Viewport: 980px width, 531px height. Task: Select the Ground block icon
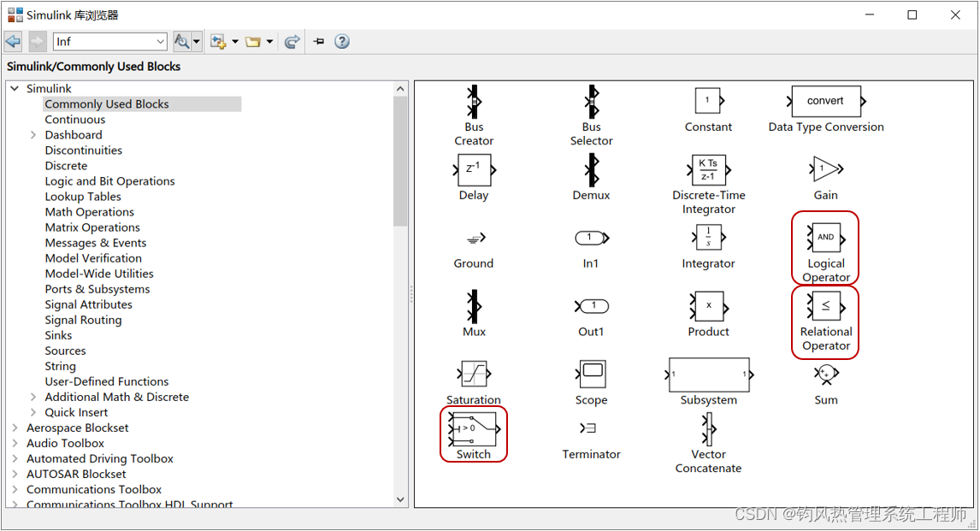(475, 238)
